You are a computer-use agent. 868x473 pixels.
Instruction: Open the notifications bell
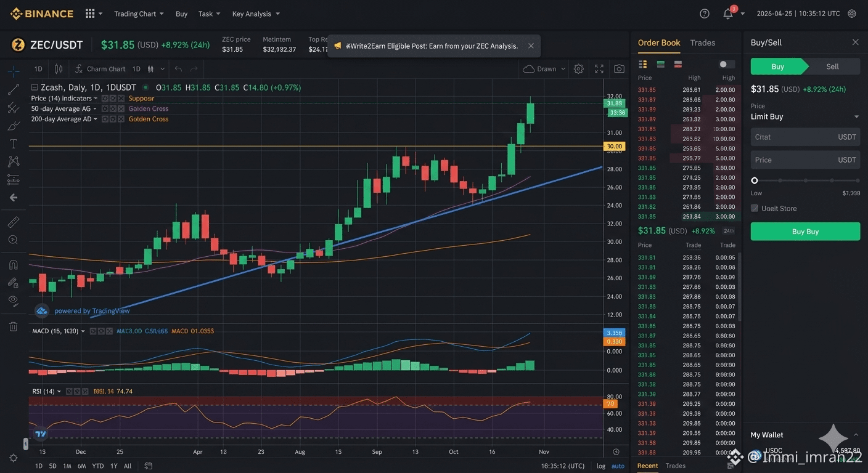[x=728, y=14]
